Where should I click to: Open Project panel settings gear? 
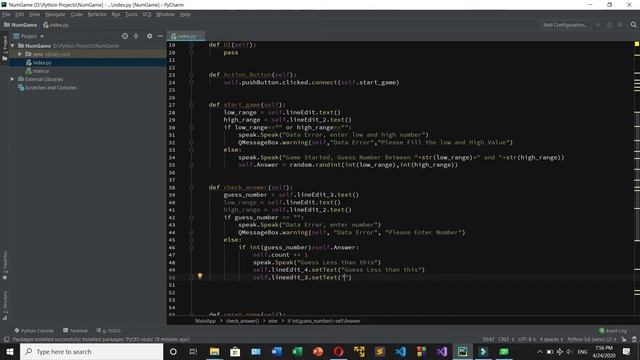click(x=149, y=36)
